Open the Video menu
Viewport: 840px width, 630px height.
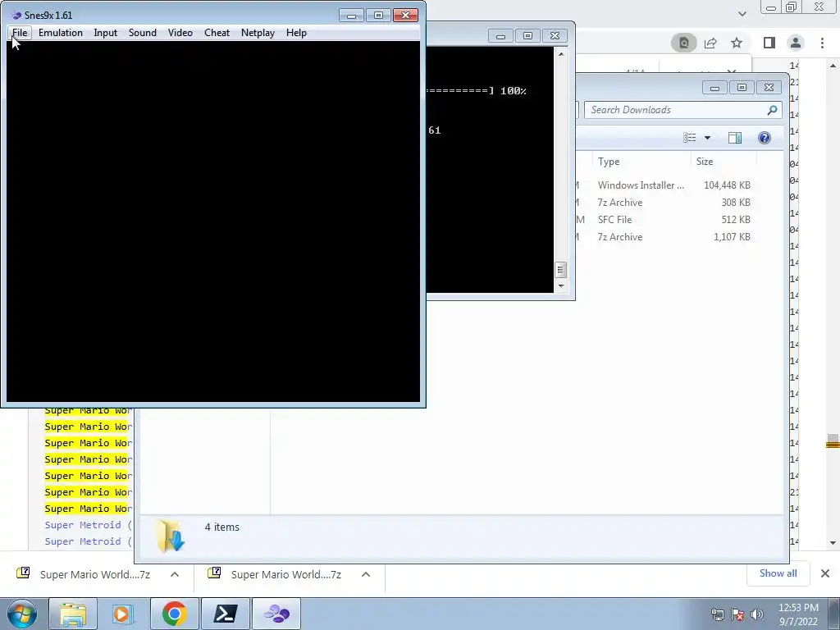point(180,33)
